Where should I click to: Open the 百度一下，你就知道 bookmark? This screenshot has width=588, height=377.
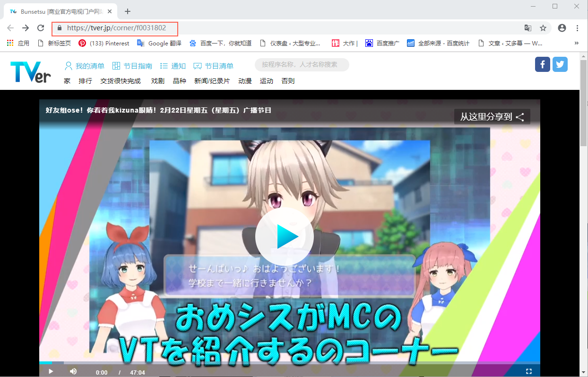pyautogui.click(x=220, y=43)
